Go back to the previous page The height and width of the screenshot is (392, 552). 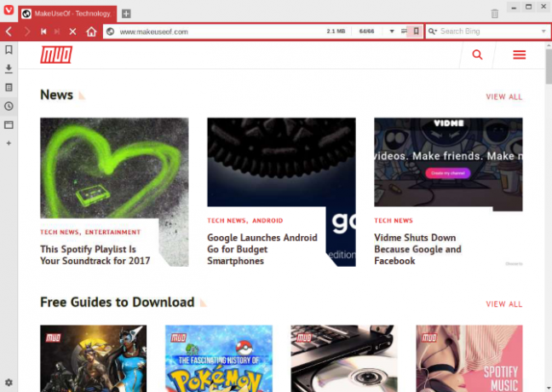tap(9, 32)
